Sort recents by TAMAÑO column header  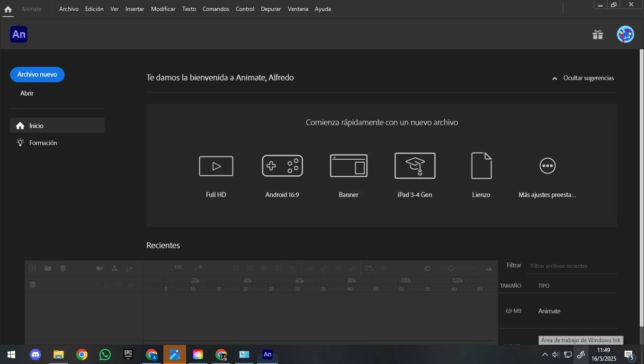click(x=510, y=286)
